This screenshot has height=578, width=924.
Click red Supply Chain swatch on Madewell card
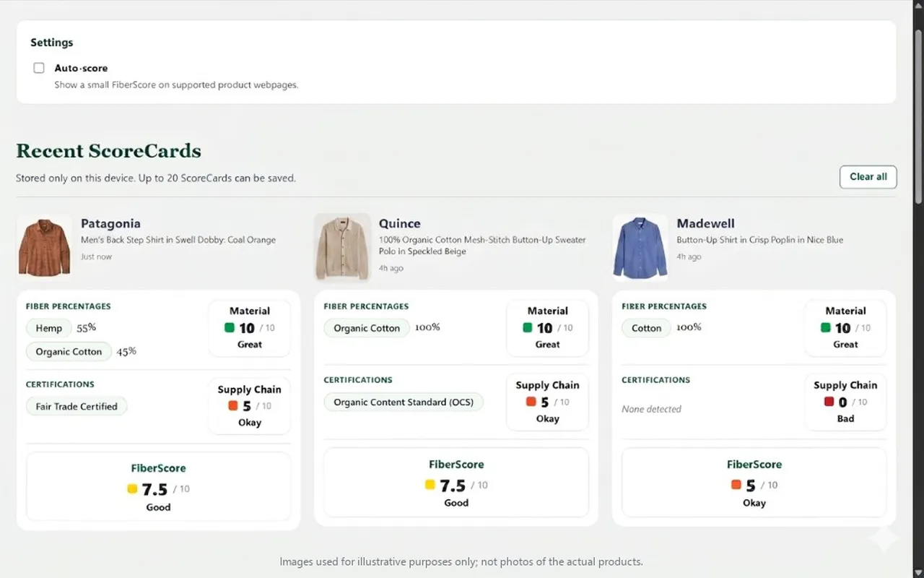pyautogui.click(x=829, y=402)
